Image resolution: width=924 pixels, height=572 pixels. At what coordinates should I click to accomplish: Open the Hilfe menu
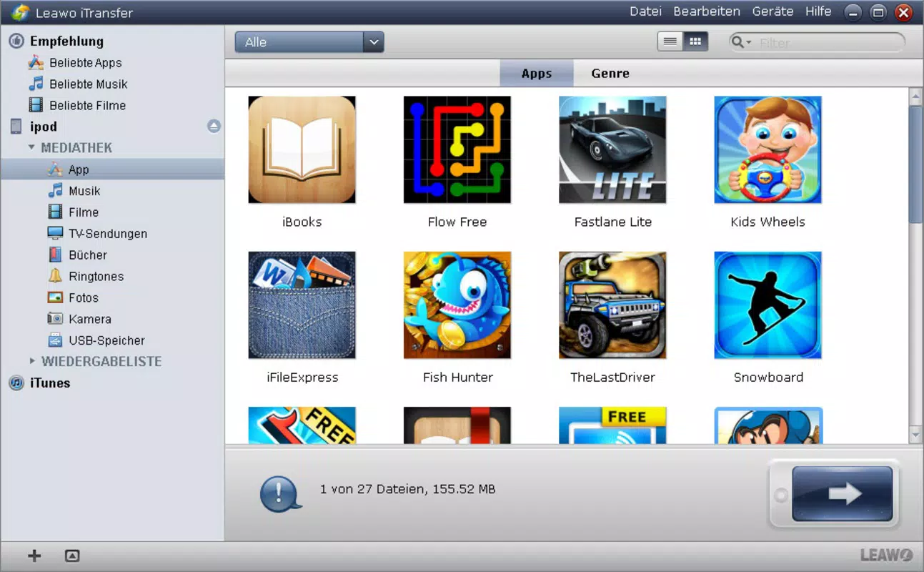818,11
